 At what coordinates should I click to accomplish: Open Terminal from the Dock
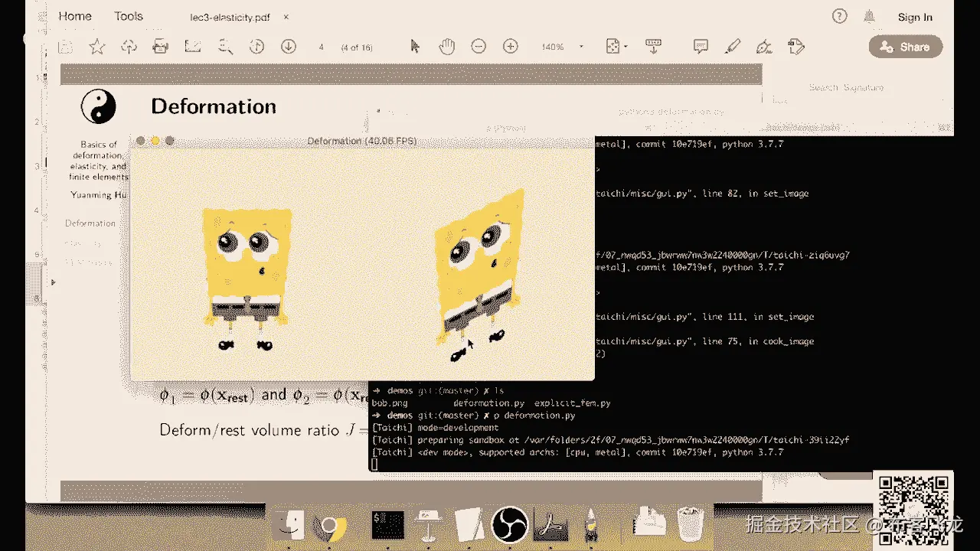pos(387,526)
